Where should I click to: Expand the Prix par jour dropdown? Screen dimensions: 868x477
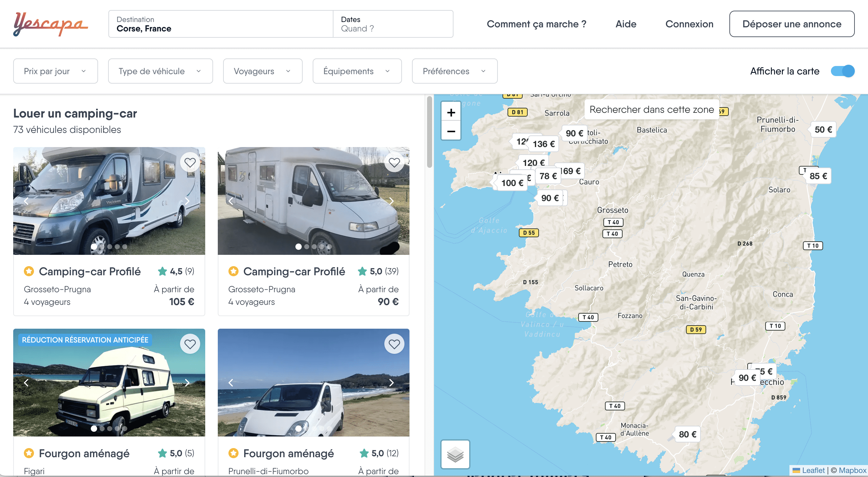click(x=55, y=70)
